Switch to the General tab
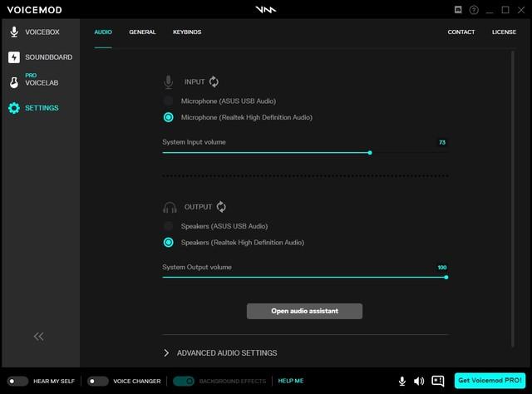This screenshot has height=394, width=532. coord(142,32)
